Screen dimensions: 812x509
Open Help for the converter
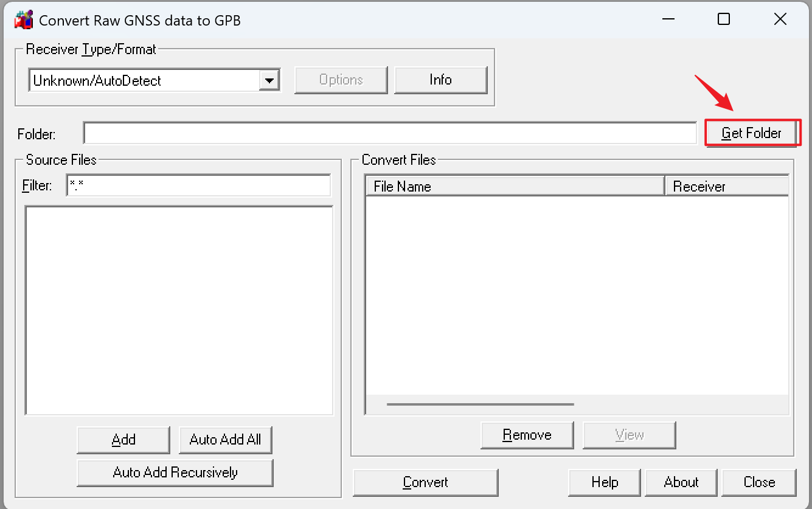click(x=605, y=482)
